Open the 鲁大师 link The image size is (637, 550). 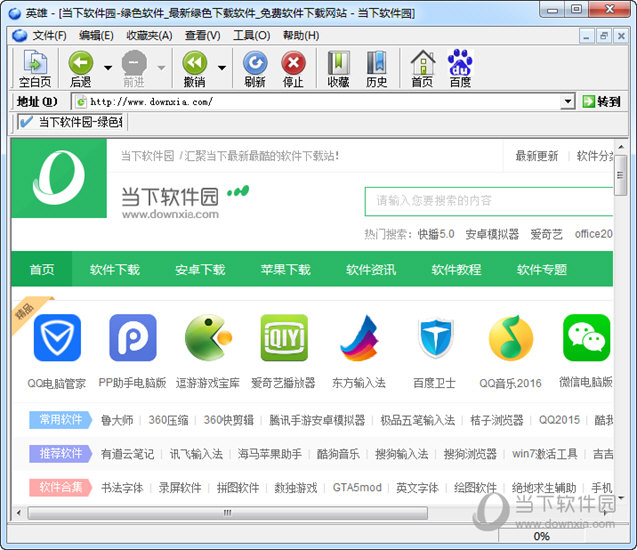point(117,420)
